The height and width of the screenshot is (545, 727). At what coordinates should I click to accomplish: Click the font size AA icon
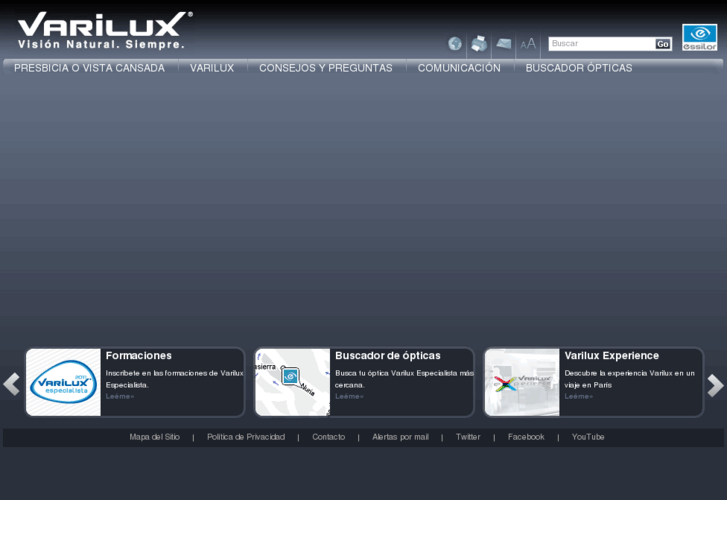pyautogui.click(x=528, y=44)
